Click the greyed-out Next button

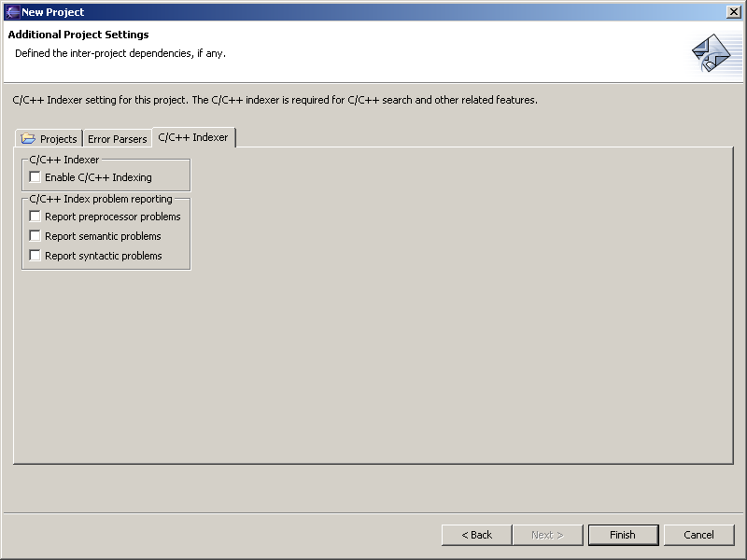(547, 535)
